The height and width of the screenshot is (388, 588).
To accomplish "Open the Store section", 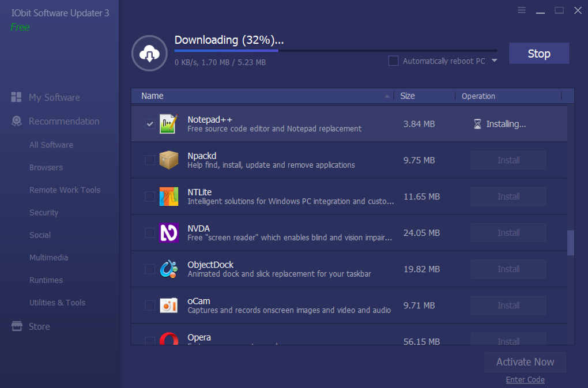I will 39,326.
